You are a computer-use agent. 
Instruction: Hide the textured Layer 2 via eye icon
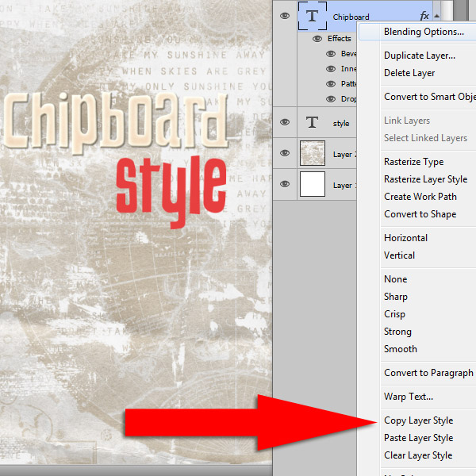pos(285,154)
